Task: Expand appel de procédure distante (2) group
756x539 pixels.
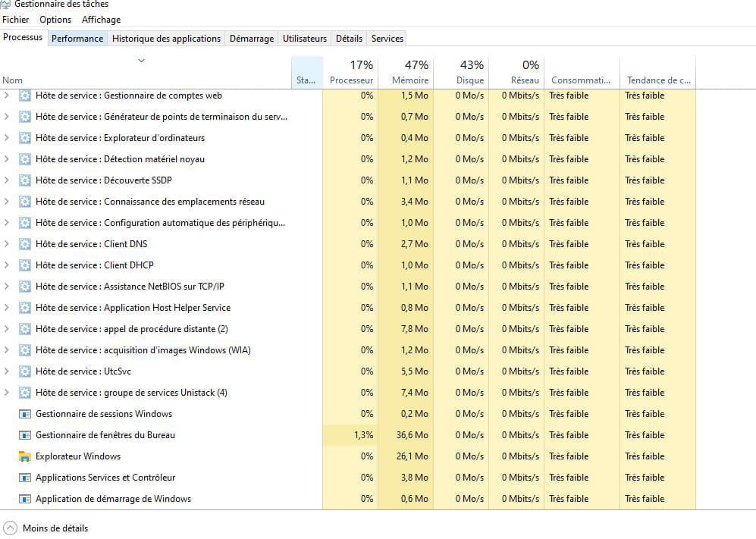Action: tap(6, 329)
